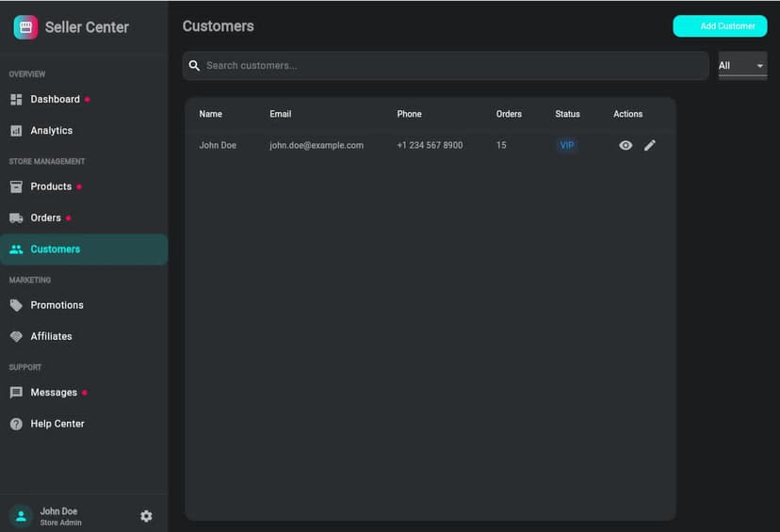The height and width of the screenshot is (532, 780).
Task: Click the VIP status badge
Action: pyautogui.click(x=567, y=145)
